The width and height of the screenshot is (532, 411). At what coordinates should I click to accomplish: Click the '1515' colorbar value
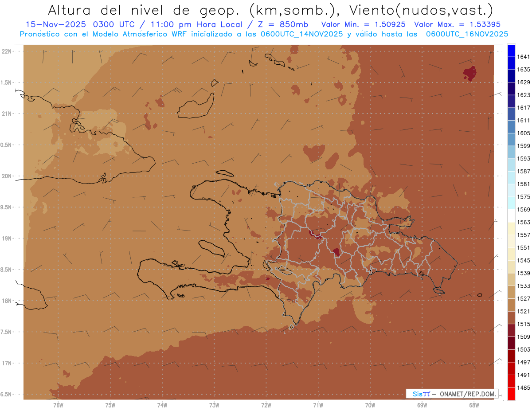click(524, 324)
